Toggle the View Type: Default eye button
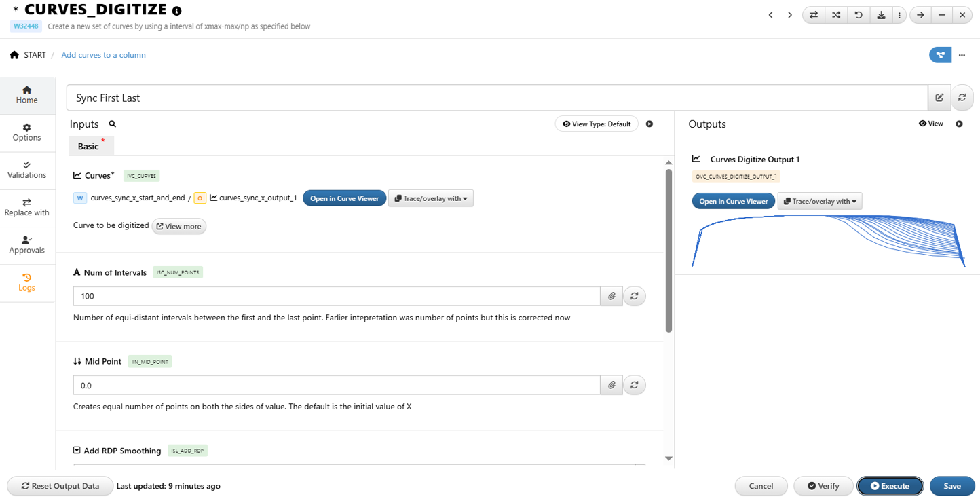This screenshot has height=501, width=980. click(597, 124)
